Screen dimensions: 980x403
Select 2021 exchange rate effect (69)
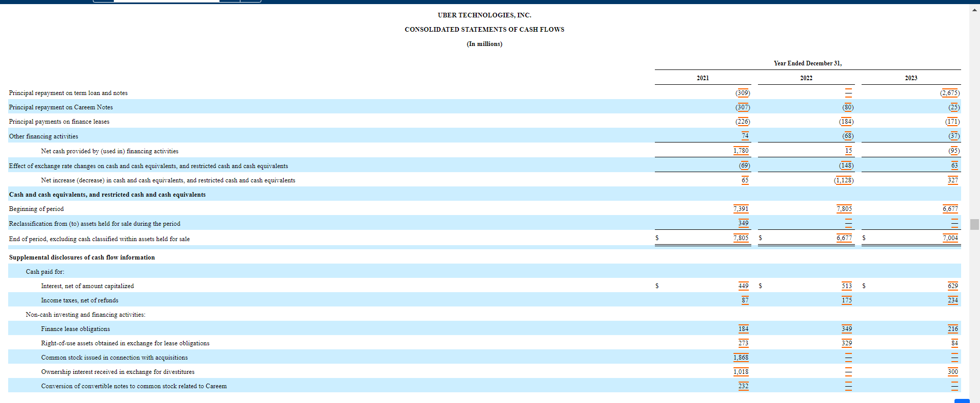tap(744, 165)
